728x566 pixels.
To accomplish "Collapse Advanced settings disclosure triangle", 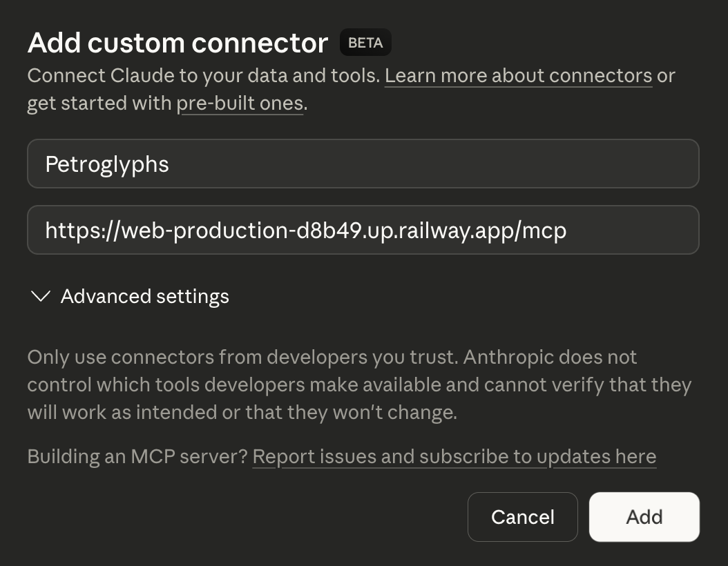I will (x=40, y=296).
